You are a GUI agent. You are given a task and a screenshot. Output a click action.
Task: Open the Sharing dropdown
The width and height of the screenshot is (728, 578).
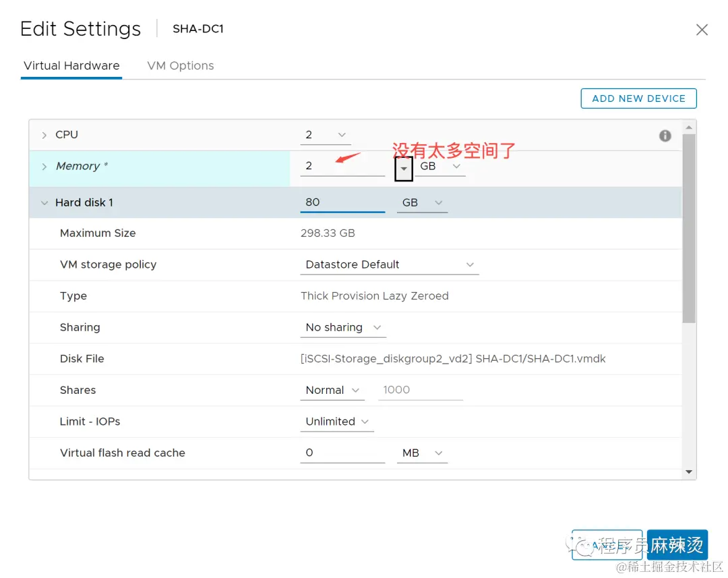343,327
